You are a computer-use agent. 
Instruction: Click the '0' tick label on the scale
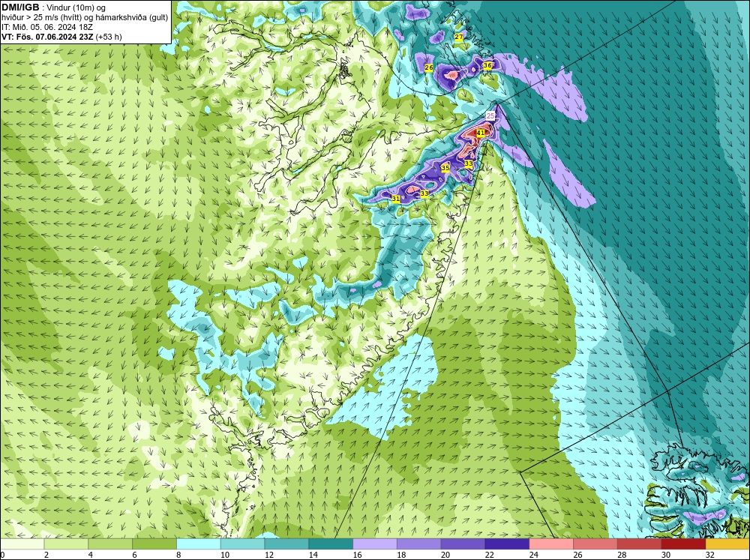tap(2, 555)
